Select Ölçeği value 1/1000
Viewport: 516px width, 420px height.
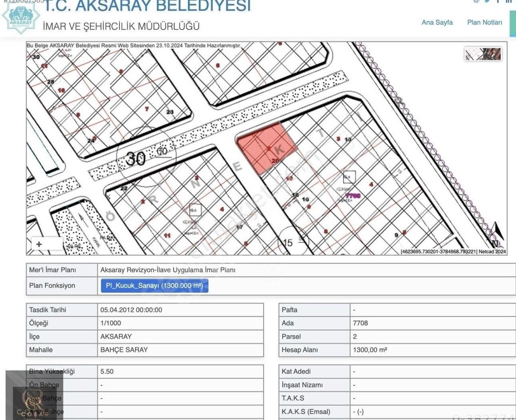click(x=110, y=323)
